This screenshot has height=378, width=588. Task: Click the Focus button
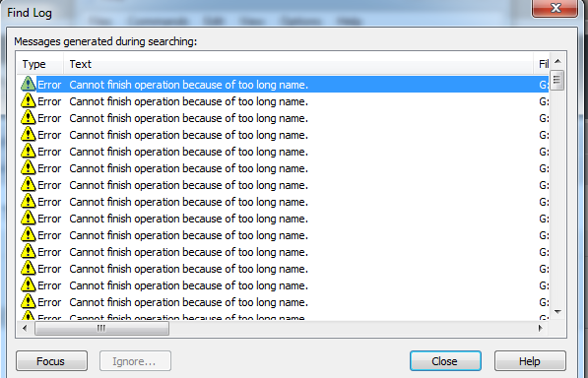point(52,361)
